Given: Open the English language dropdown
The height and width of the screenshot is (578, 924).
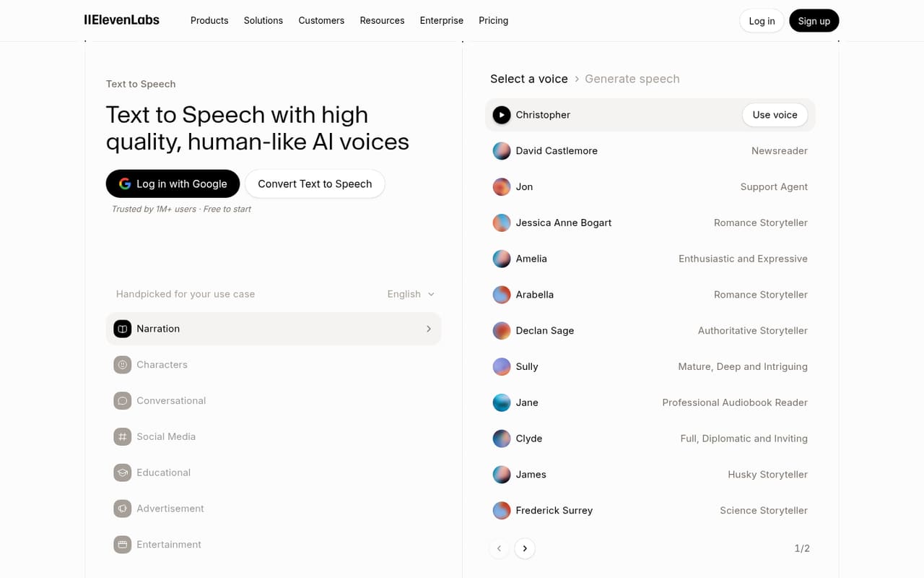Looking at the screenshot, I should coord(411,294).
